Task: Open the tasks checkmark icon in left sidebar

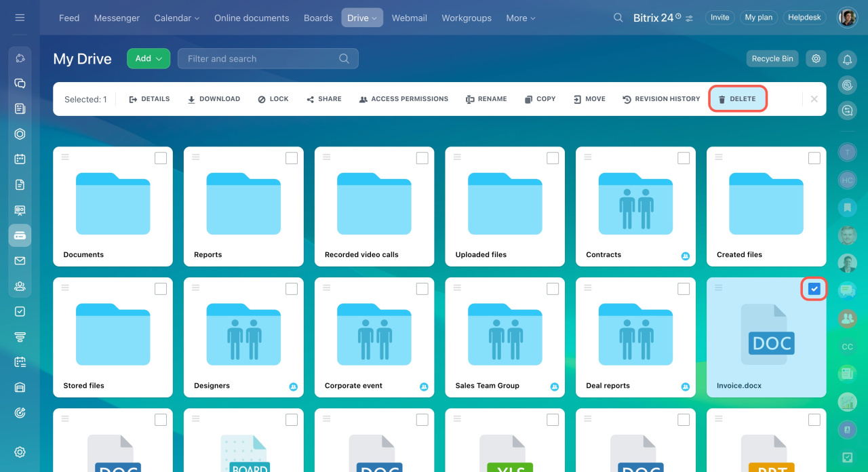Action: [20, 311]
